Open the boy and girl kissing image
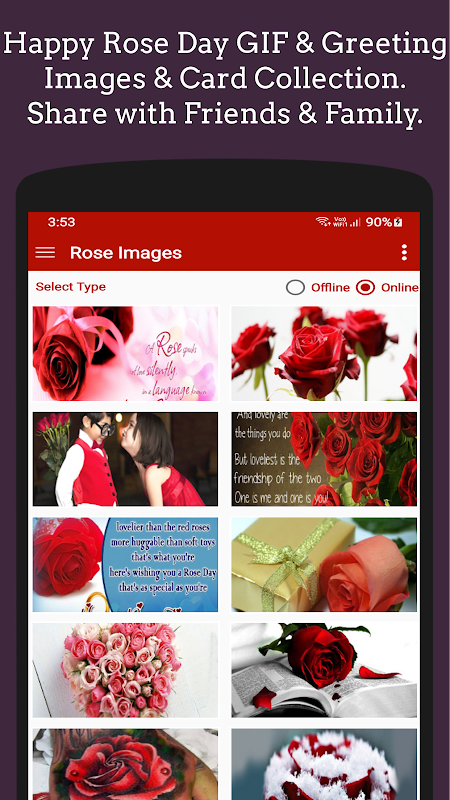The width and height of the screenshot is (450, 800). [126, 459]
